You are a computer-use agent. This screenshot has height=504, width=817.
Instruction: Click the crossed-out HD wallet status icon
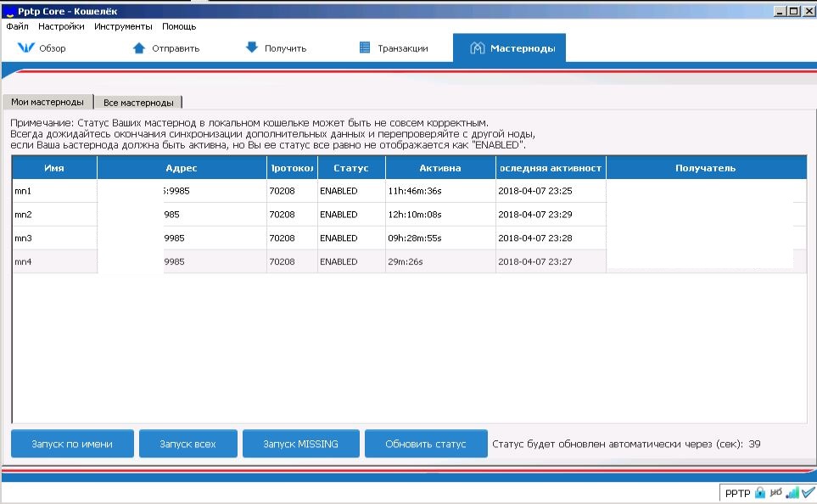tap(776, 492)
